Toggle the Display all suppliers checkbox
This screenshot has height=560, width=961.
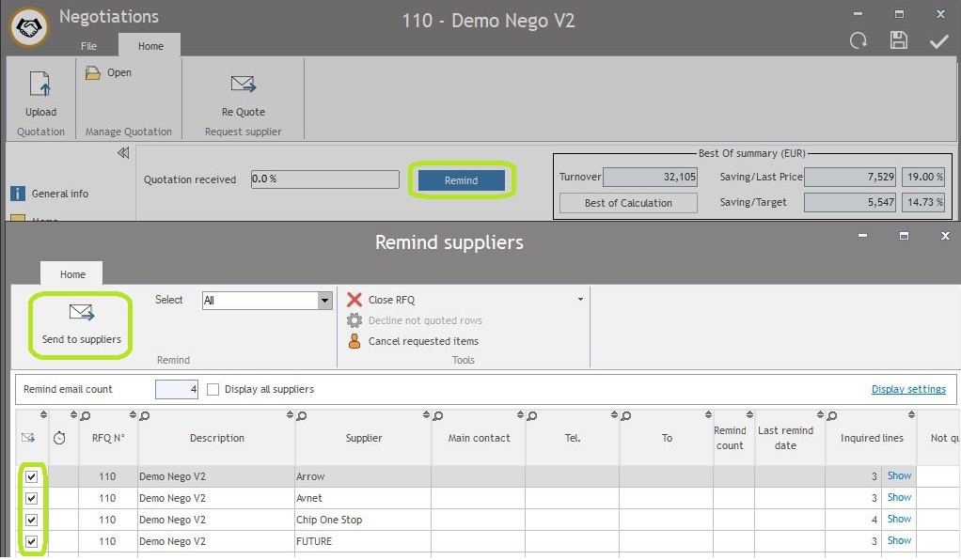coord(213,389)
